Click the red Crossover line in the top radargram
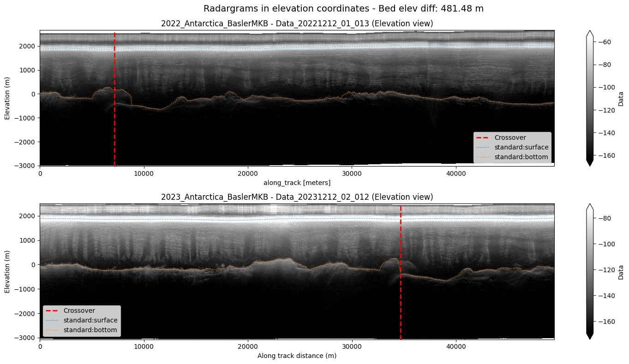The image size is (629, 364). coord(114,129)
